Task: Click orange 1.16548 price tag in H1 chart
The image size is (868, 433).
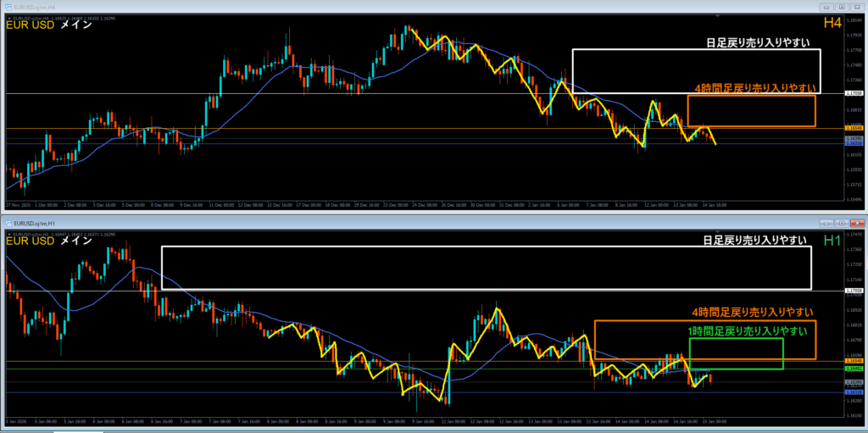Action: coord(854,360)
